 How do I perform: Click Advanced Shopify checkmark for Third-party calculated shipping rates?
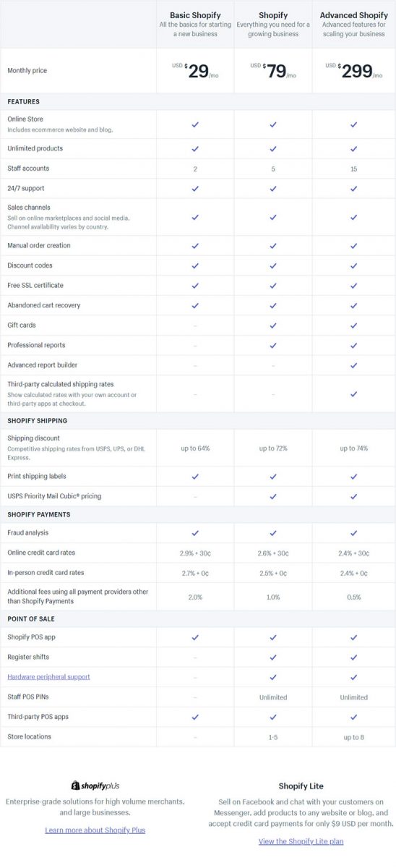point(353,394)
